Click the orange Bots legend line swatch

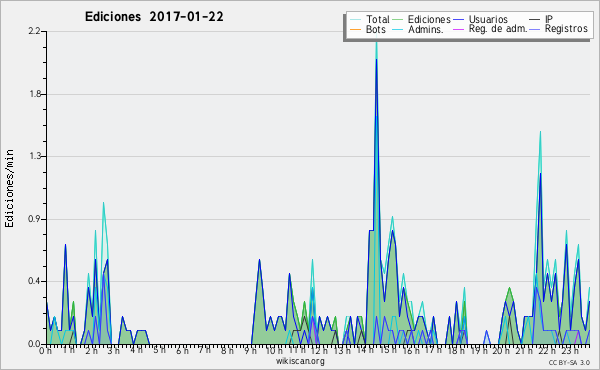pos(355,29)
